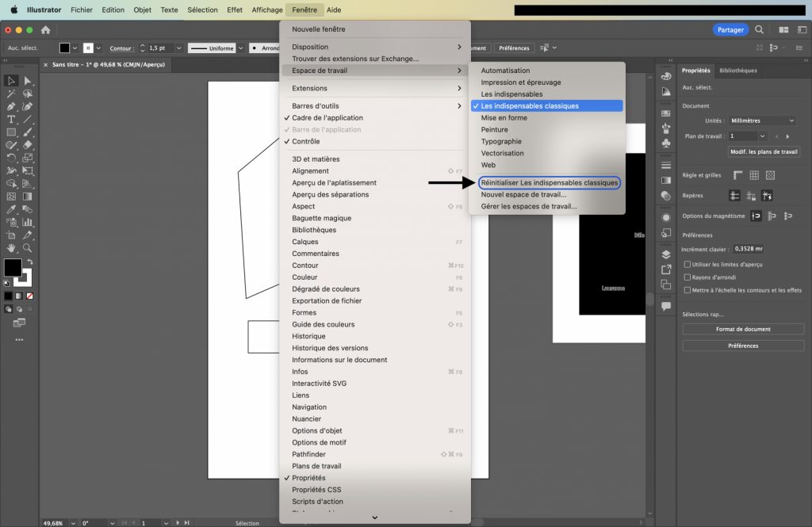Toggle 'Mettre à l'échelle les contours' checkbox

coord(687,290)
